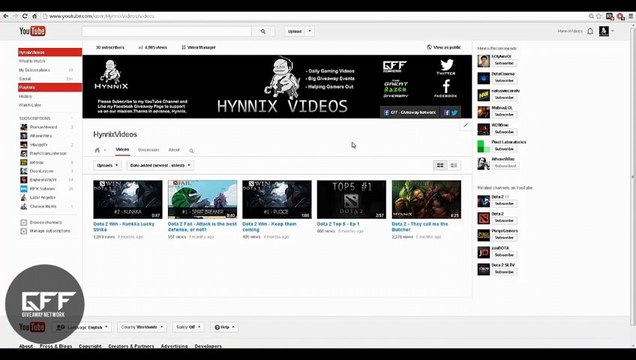Subscribe to Pixel Laboratories
The width and height of the screenshot is (636, 360).
click(504, 149)
